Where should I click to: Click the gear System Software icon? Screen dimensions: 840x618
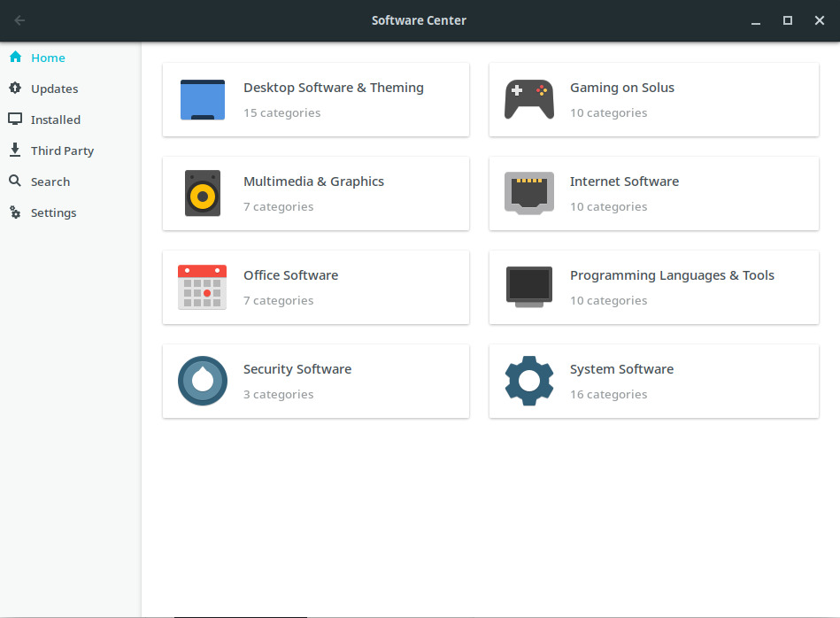pos(528,382)
